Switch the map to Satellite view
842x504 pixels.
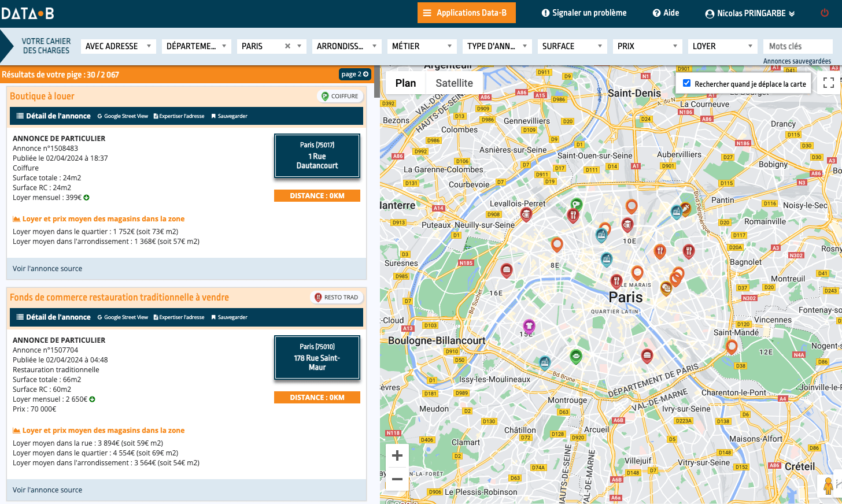tap(454, 83)
